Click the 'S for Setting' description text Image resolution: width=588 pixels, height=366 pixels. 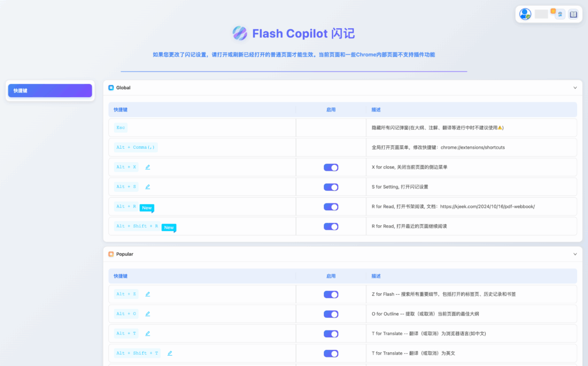pos(400,187)
